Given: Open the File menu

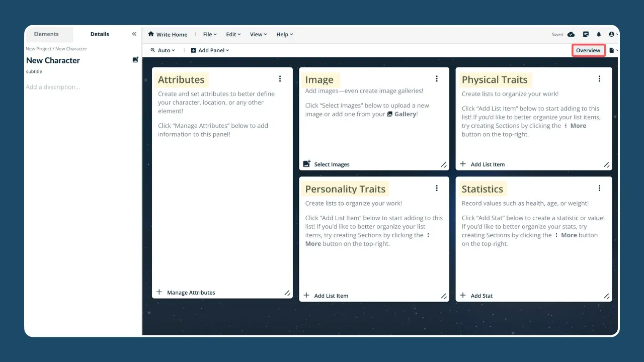Looking at the screenshot, I should [209, 35].
